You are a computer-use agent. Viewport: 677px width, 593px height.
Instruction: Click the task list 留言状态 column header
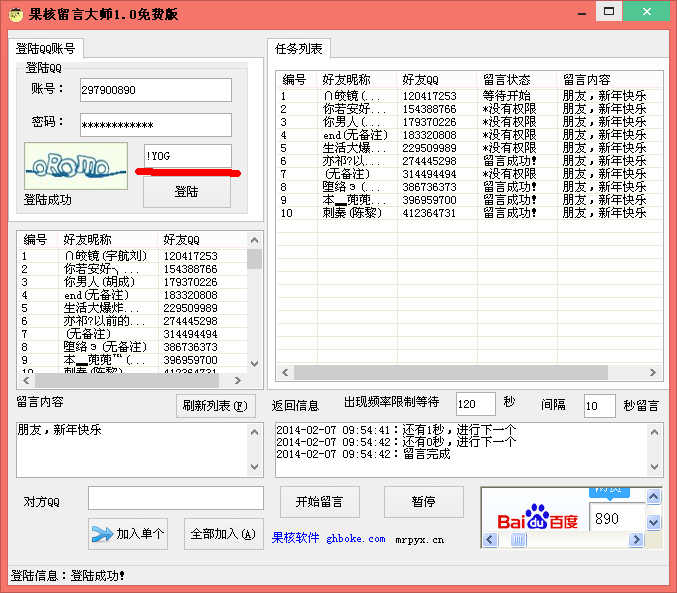click(517, 80)
